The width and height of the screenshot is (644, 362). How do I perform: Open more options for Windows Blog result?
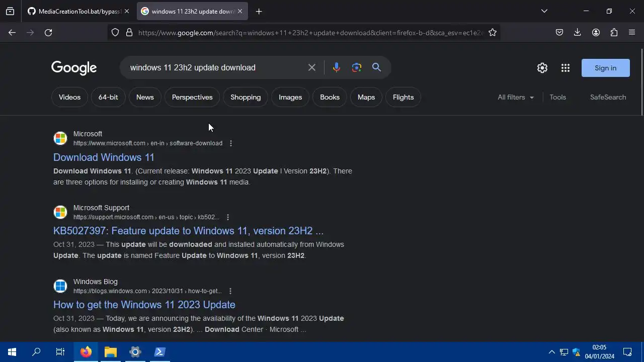click(230, 291)
